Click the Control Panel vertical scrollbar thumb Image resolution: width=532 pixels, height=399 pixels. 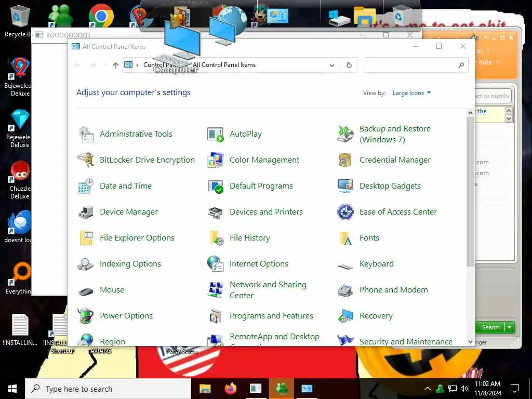pyautogui.click(x=470, y=192)
